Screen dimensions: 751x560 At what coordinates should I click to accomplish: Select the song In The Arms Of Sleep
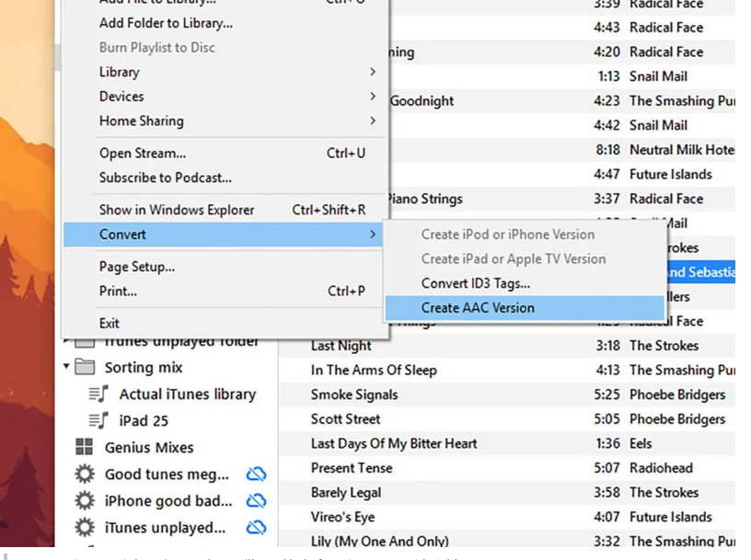(374, 370)
